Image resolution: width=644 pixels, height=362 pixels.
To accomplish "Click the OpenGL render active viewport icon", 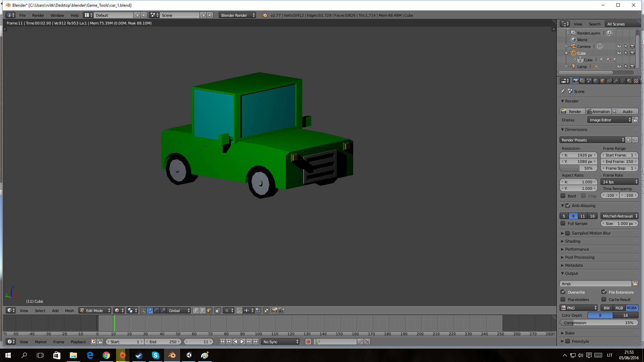I will (x=274, y=310).
